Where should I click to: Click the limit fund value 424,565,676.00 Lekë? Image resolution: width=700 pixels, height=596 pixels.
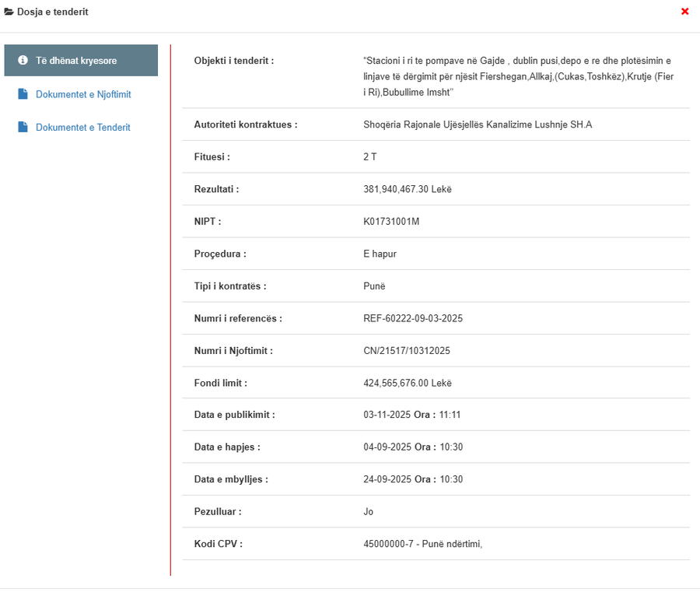[407, 383]
